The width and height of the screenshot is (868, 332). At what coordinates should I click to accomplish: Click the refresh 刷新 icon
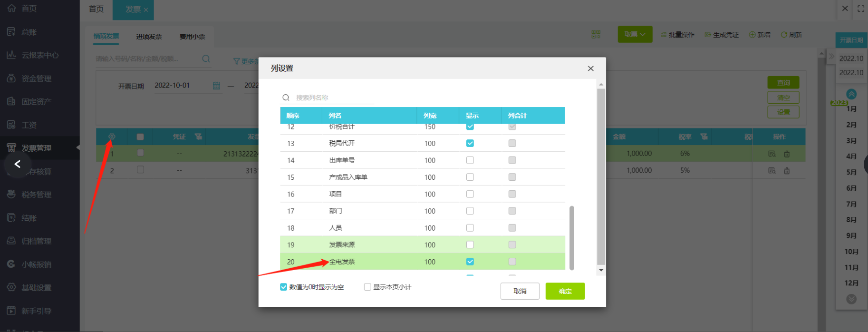[784, 35]
